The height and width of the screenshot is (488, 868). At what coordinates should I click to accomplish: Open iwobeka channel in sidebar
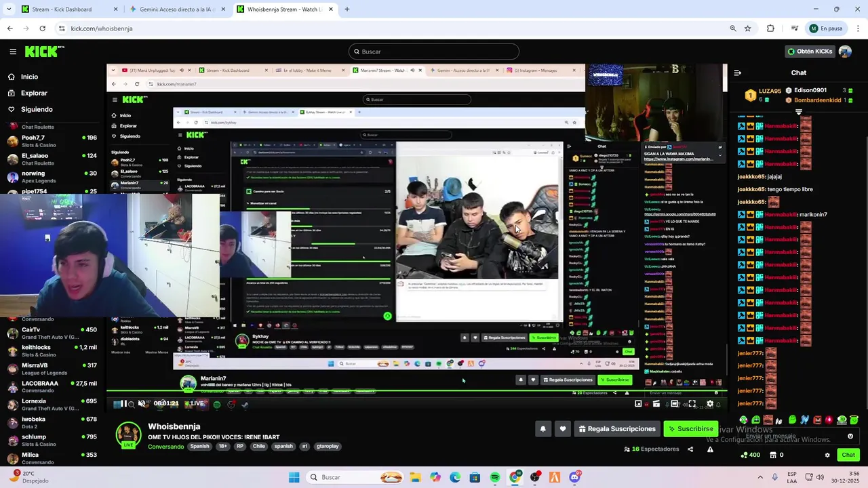(51, 422)
